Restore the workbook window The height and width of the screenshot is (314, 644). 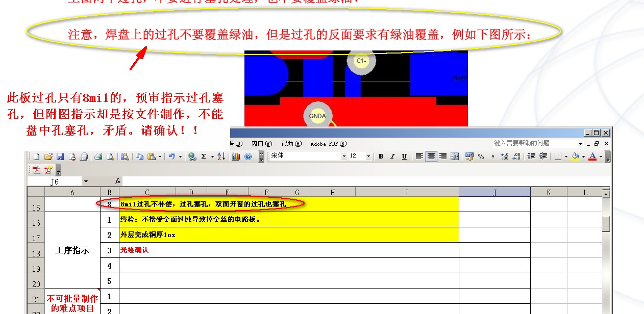pos(596,144)
